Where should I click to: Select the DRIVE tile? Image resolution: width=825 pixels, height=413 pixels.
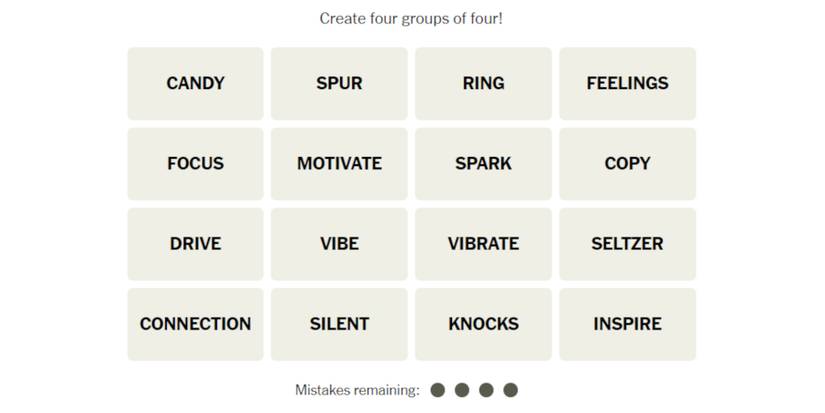pos(195,243)
